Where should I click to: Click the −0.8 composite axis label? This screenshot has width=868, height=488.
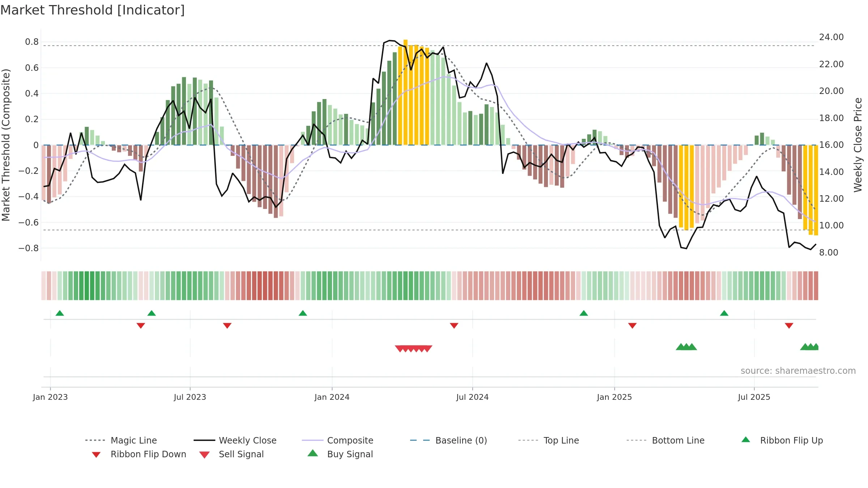point(29,248)
